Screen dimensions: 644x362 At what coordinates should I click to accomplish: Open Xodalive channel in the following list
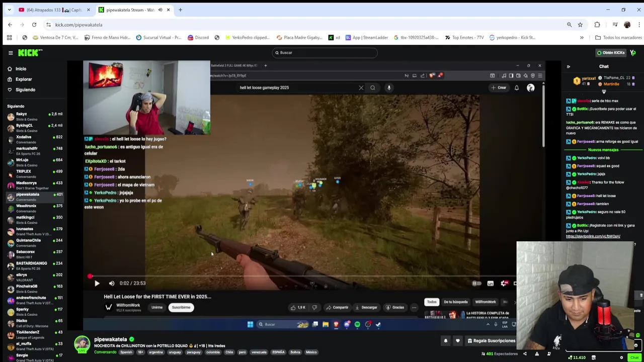pyautogui.click(x=34, y=139)
